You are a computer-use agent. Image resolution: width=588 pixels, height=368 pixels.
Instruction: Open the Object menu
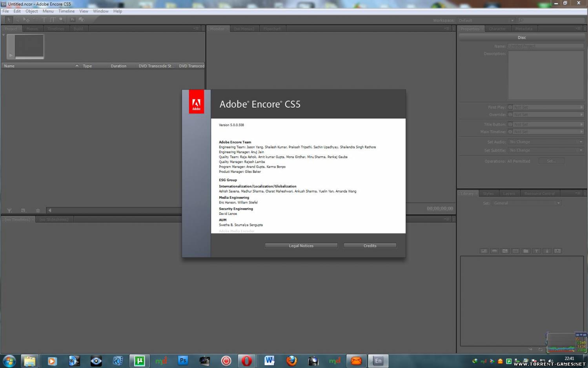point(32,11)
